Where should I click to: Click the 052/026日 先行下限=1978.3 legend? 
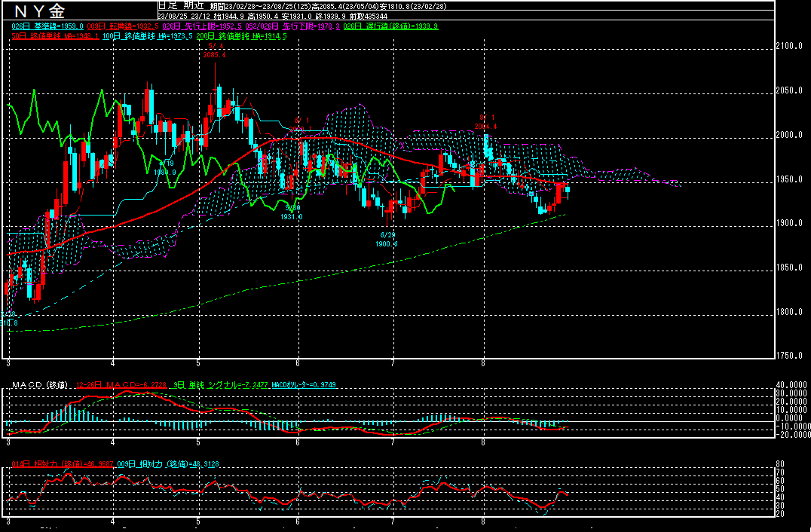tap(294, 26)
